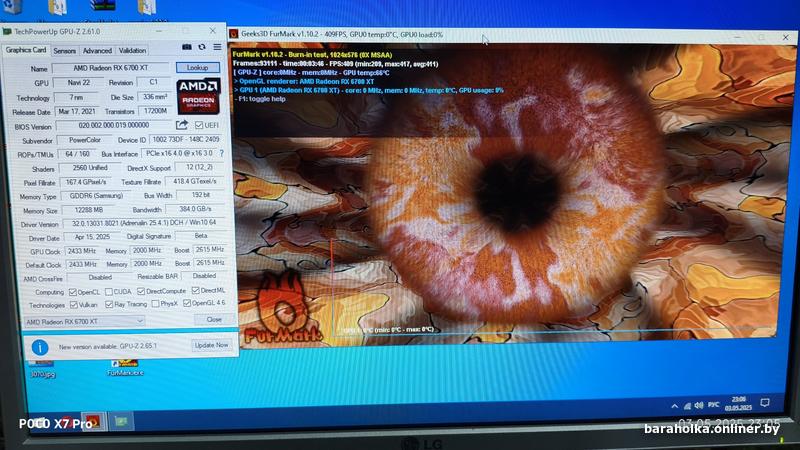This screenshot has width=800, height=450.
Task: Toggle the DirectCompute checkbox
Action: pos(141,291)
